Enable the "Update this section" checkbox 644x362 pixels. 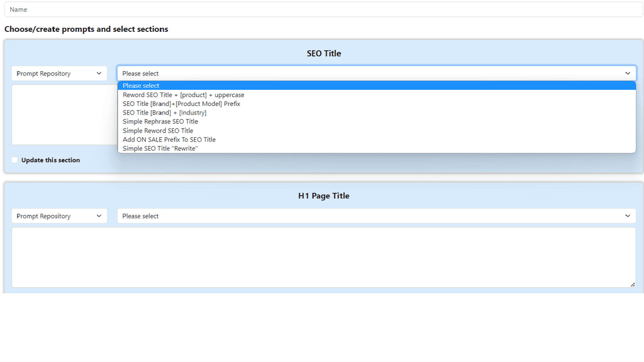pos(14,160)
